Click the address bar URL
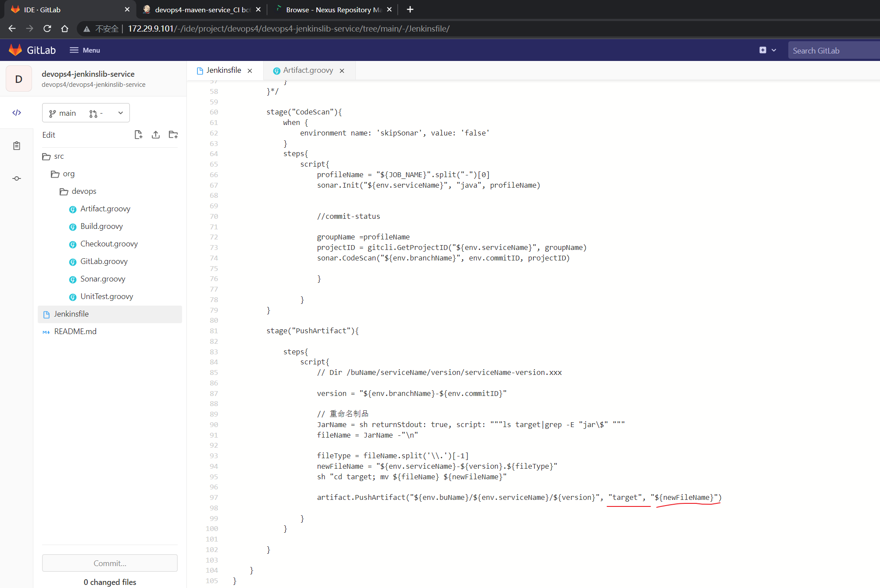The width and height of the screenshot is (880, 588). (x=289, y=29)
